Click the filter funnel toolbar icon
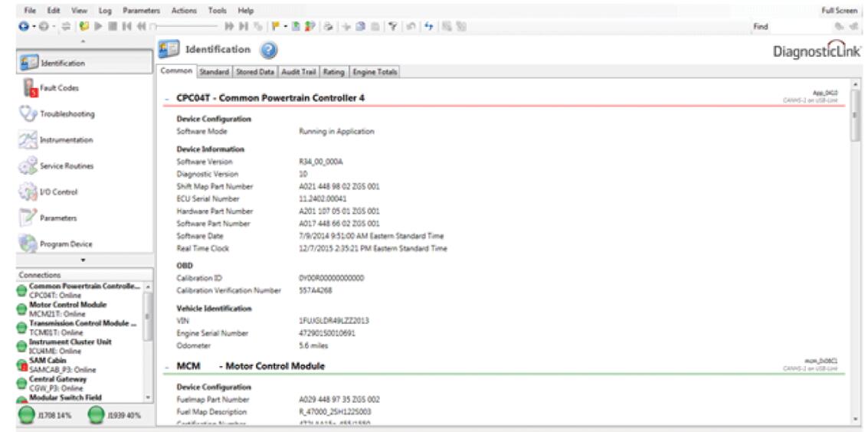Viewport: 868px width, 432px height. 392,26
